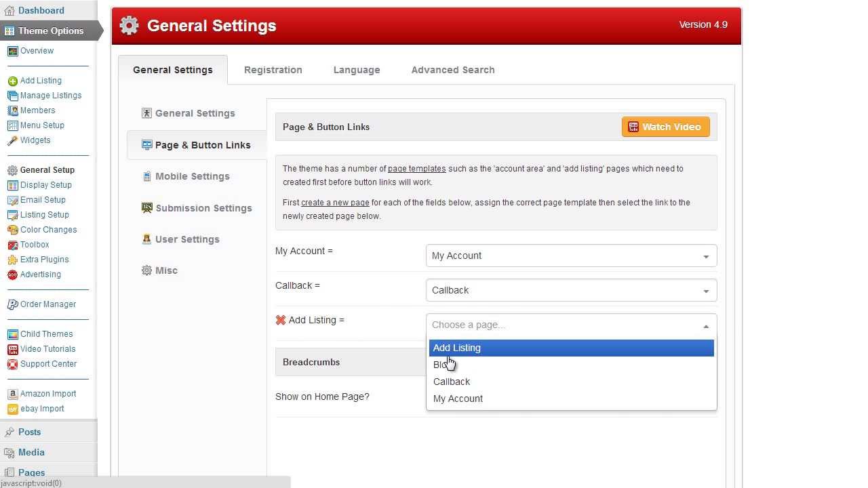The width and height of the screenshot is (868, 488).
Task: Click the Widgets wrench icon
Action: tap(12, 140)
